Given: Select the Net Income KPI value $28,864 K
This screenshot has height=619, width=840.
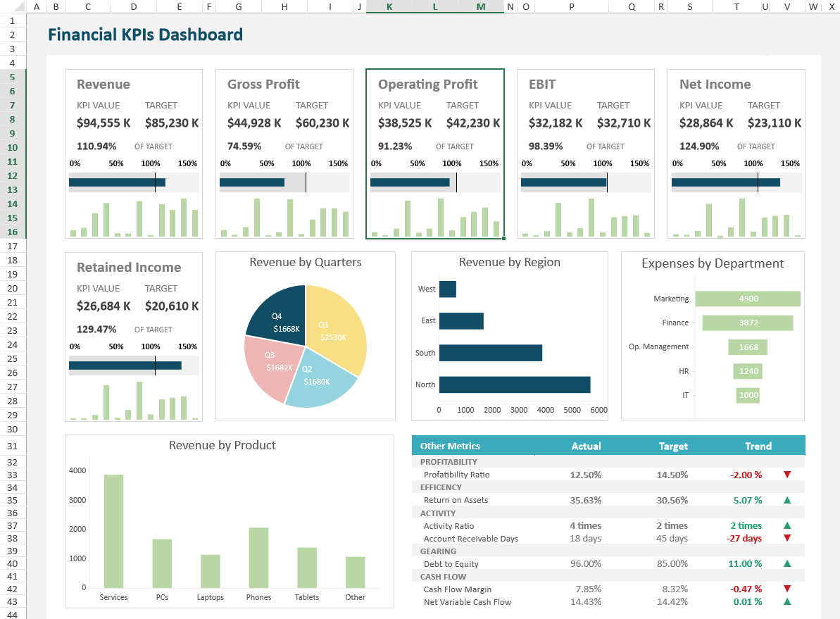Looking at the screenshot, I should point(706,123).
